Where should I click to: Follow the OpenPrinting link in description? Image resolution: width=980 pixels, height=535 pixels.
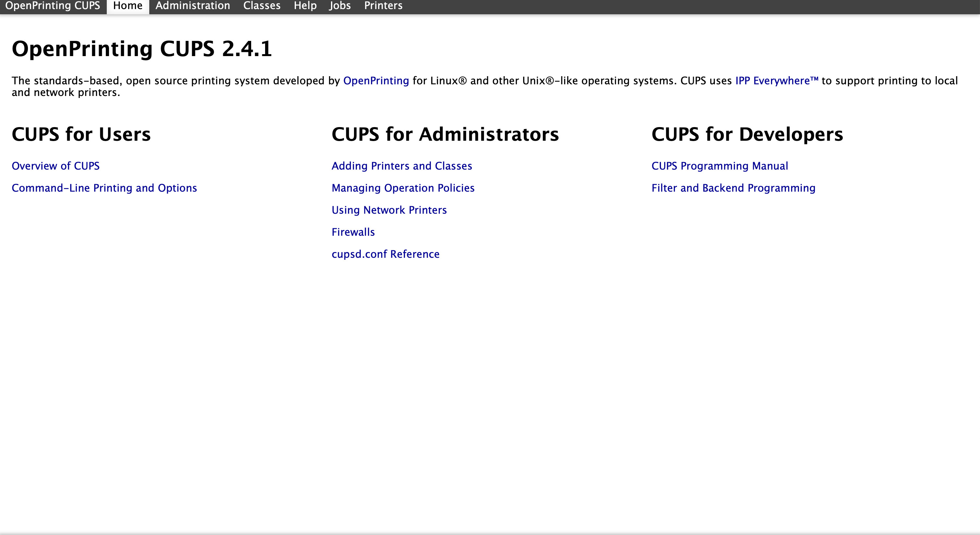point(376,81)
